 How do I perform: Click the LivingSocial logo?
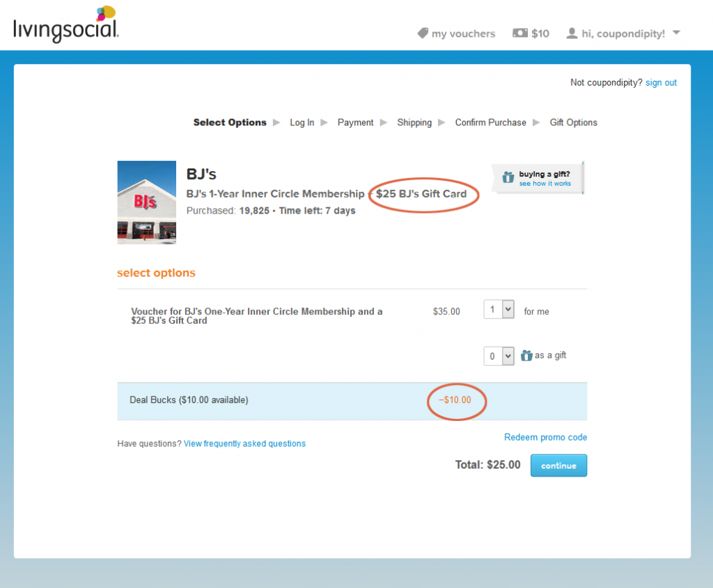pyautogui.click(x=66, y=25)
